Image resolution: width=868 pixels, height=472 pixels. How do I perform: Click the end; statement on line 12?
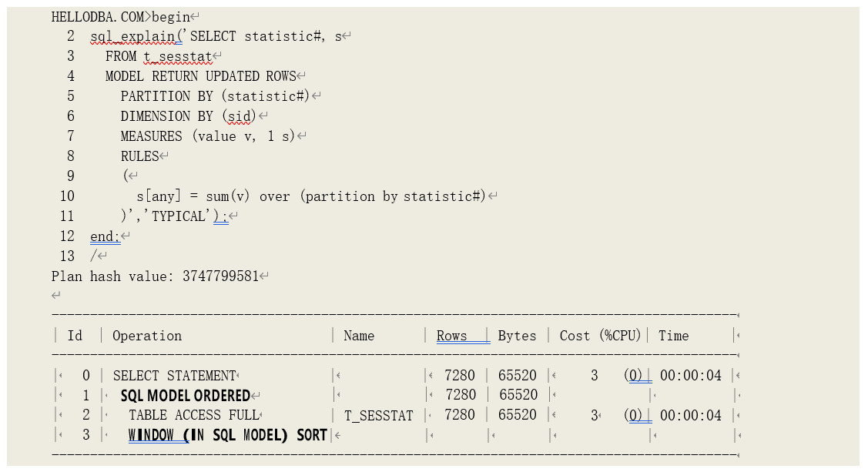pyautogui.click(x=105, y=236)
